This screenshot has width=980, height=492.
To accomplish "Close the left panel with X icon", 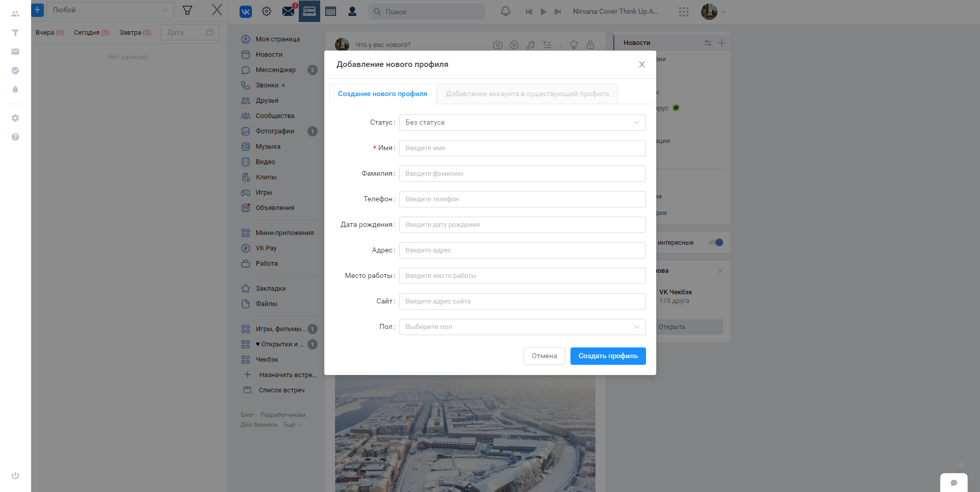I will [217, 10].
